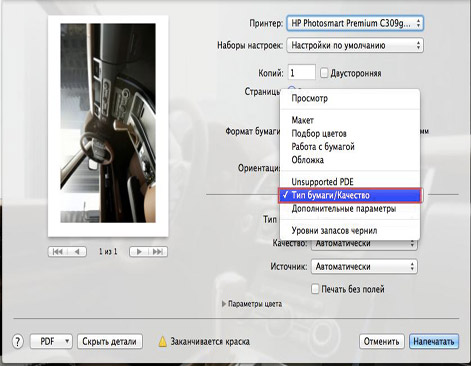Go to the next preview page
This screenshot has width=471, height=366.
[139, 252]
